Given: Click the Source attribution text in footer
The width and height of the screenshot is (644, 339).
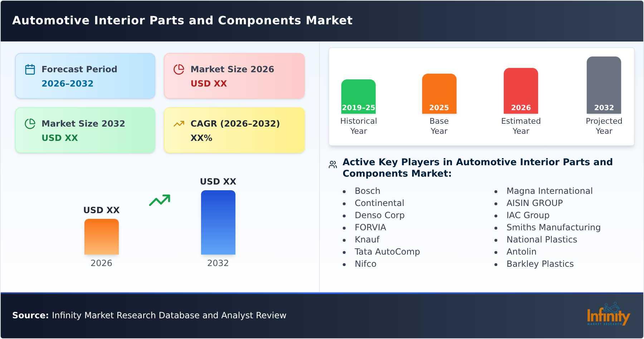Looking at the screenshot, I should click(149, 315).
